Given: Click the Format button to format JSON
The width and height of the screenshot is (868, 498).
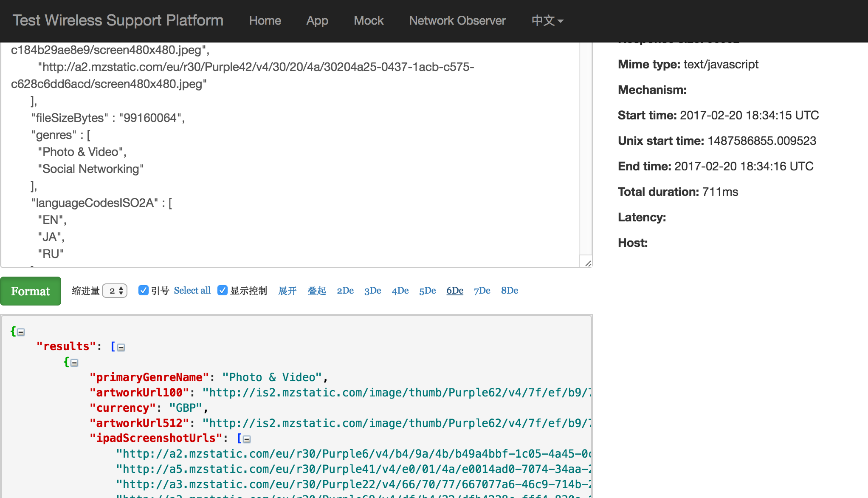Looking at the screenshot, I should [31, 291].
